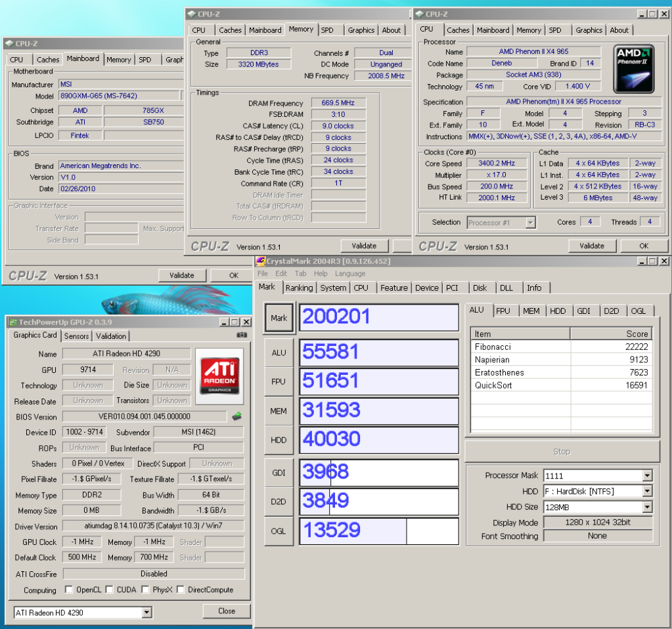Image resolution: width=672 pixels, height=629 pixels.
Task: Click the AMD Phenom II logo image
Action: 635,68
